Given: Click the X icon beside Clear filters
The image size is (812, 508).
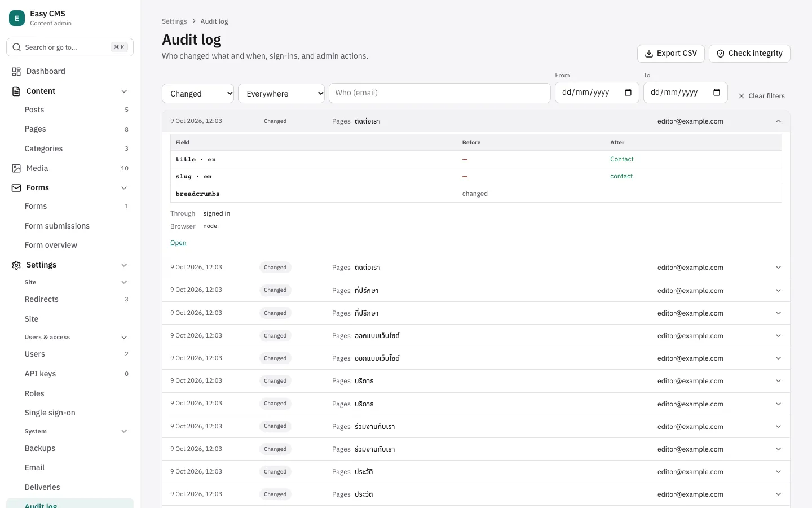Looking at the screenshot, I should (x=742, y=96).
